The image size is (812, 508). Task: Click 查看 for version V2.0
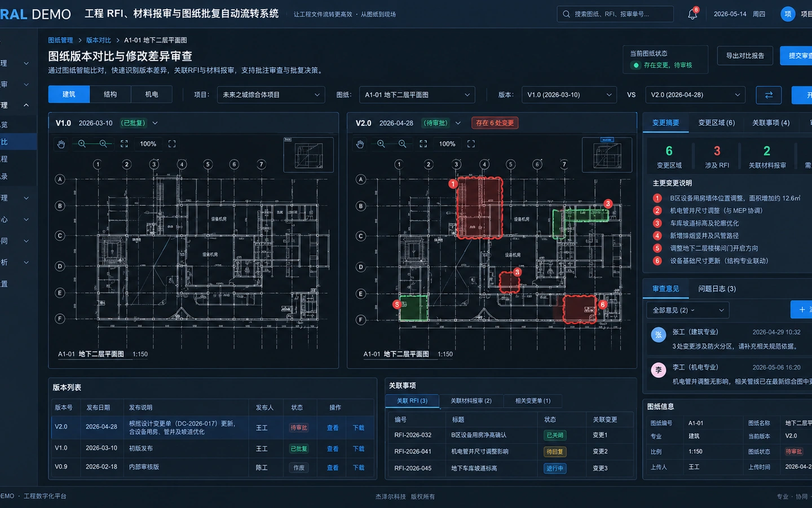click(x=333, y=428)
